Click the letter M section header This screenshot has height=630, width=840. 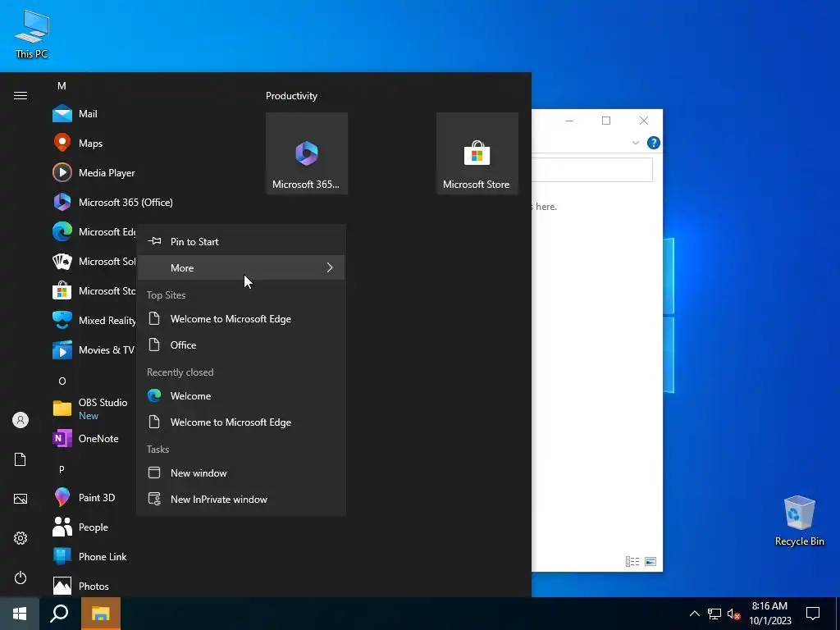62,85
